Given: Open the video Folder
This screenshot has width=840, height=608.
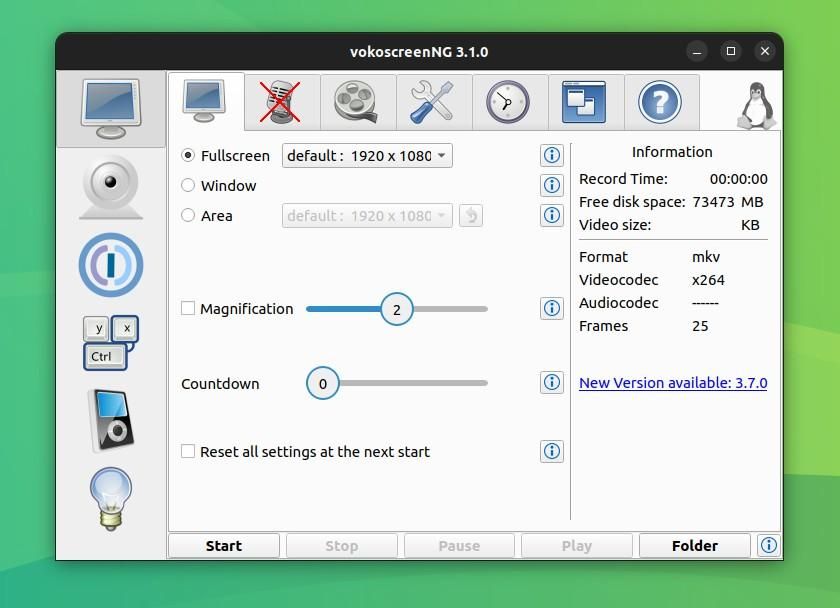Looking at the screenshot, I should tap(695, 545).
